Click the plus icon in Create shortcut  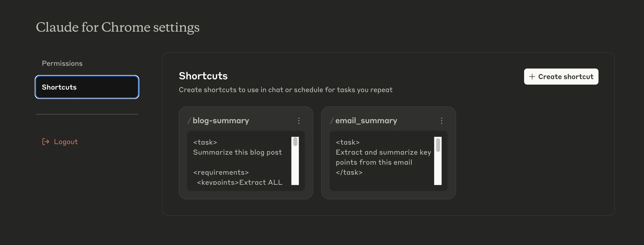[x=532, y=77]
